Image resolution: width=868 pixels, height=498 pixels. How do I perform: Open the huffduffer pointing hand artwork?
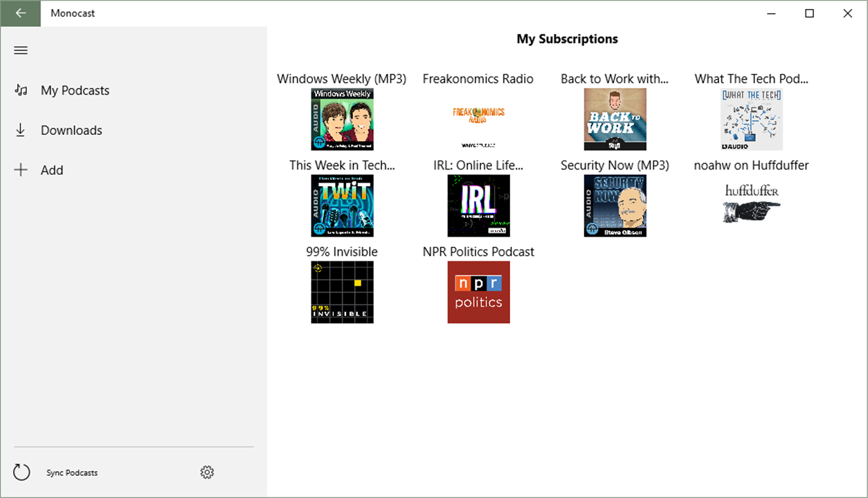coord(751,205)
